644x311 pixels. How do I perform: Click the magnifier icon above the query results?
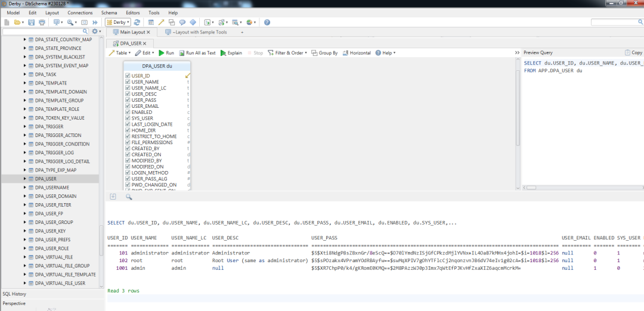(x=129, y=197)
